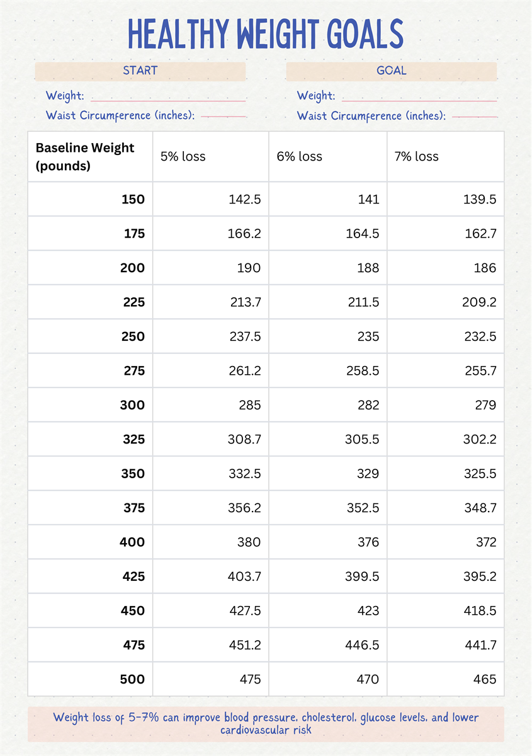Click the 255.7 value cell
The width and height of the screenshot is (532, 756).
[x=480, y=371]
